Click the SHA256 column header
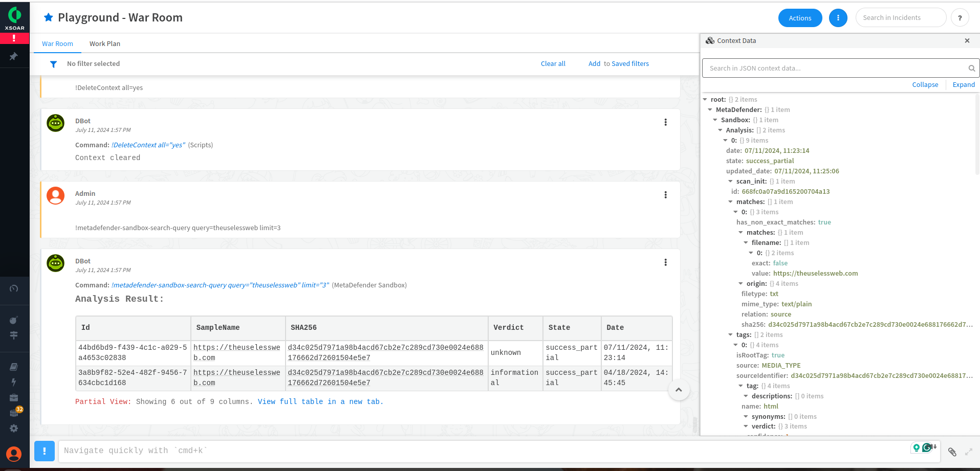The image size is (980, 471). [x=386, y=328]
